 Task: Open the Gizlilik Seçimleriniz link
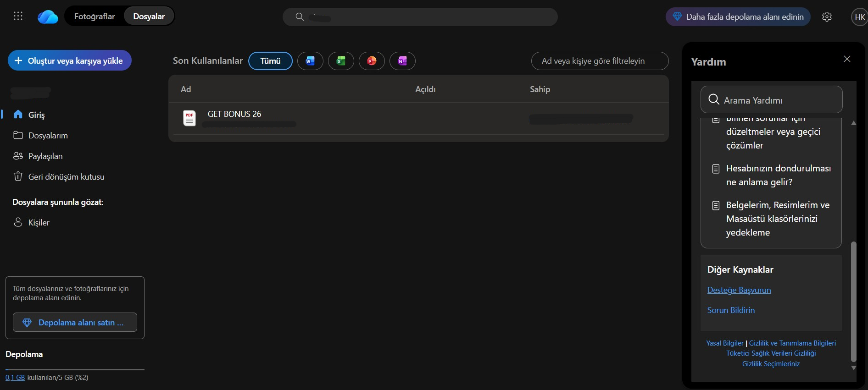coord(771,364)
